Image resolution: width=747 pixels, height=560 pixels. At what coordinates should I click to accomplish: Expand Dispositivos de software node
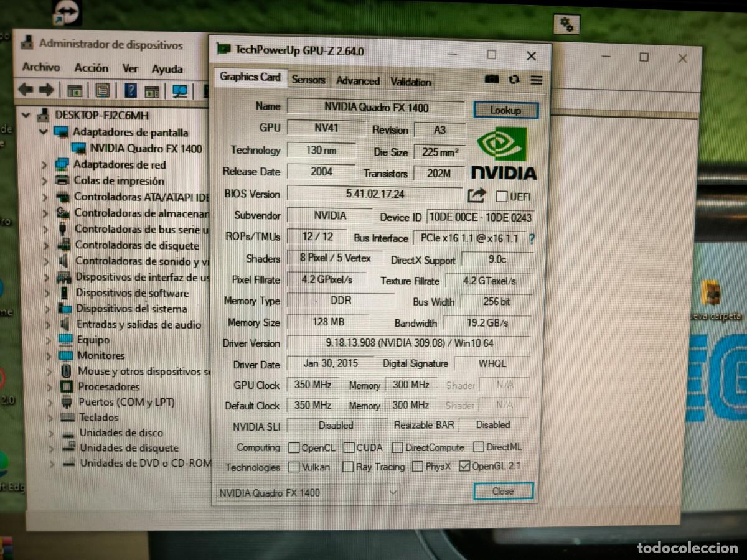point(47,293)
